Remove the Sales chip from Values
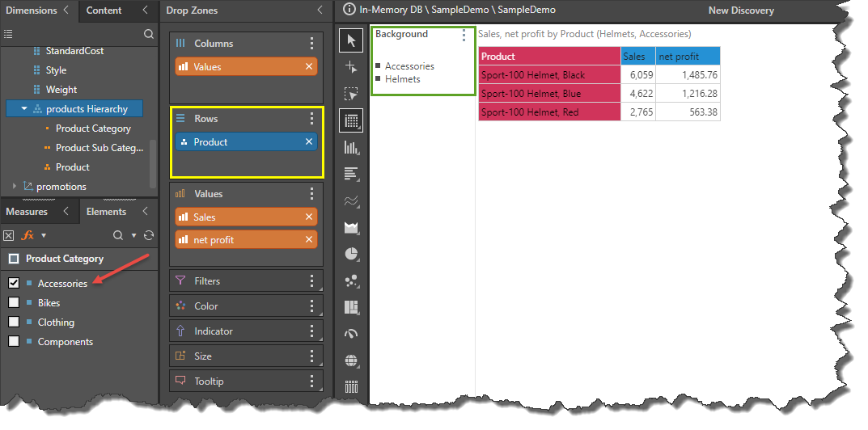Screen dimensions: 868x430 pos(308,217)
